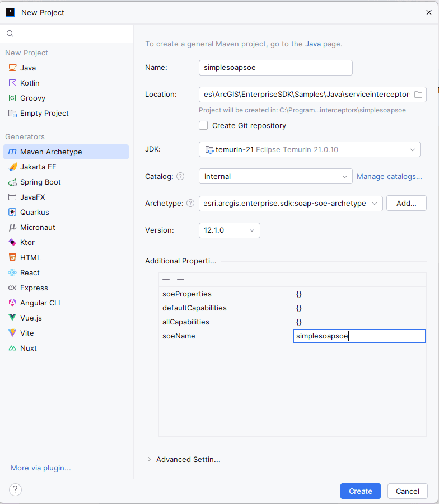Open More via plugin link
Viewport: 439px width, 504px height.
pyautogui.click(x=41, y=468)
